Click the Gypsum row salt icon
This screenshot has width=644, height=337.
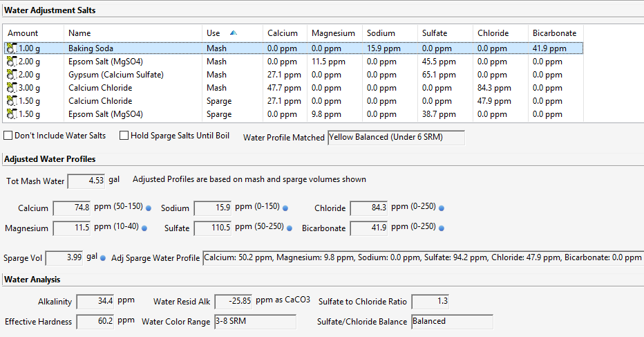point(12,75)
